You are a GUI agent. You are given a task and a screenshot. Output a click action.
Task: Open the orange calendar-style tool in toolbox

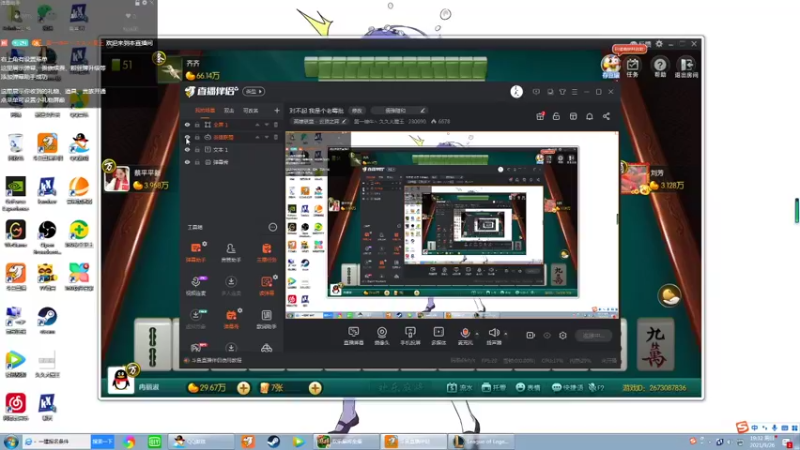click(231, 318)
